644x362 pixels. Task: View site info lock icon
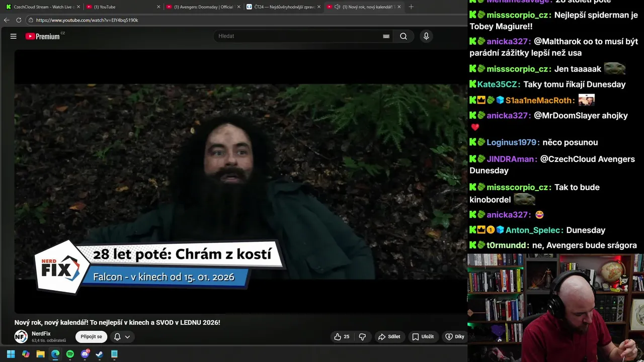tap(31, 20)
